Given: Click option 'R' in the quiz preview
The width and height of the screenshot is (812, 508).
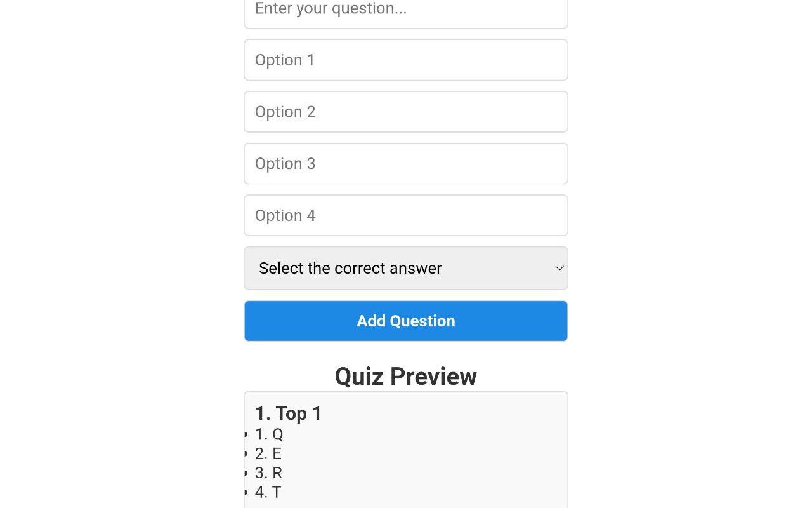Looking at the screenshot, I should tap(268, 472).
